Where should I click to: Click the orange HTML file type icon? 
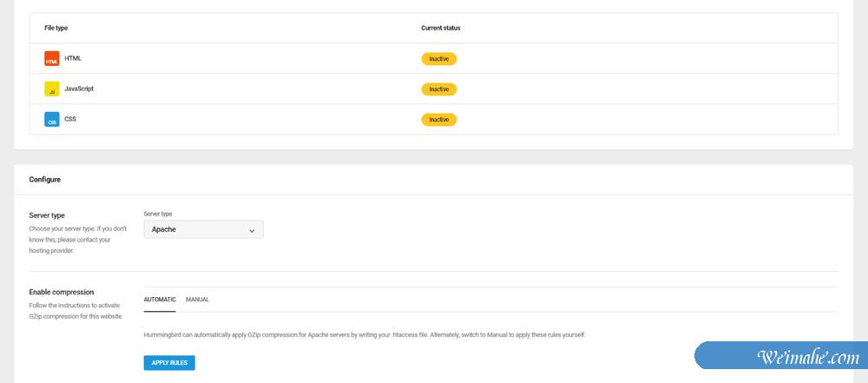(x=51, y=59)
